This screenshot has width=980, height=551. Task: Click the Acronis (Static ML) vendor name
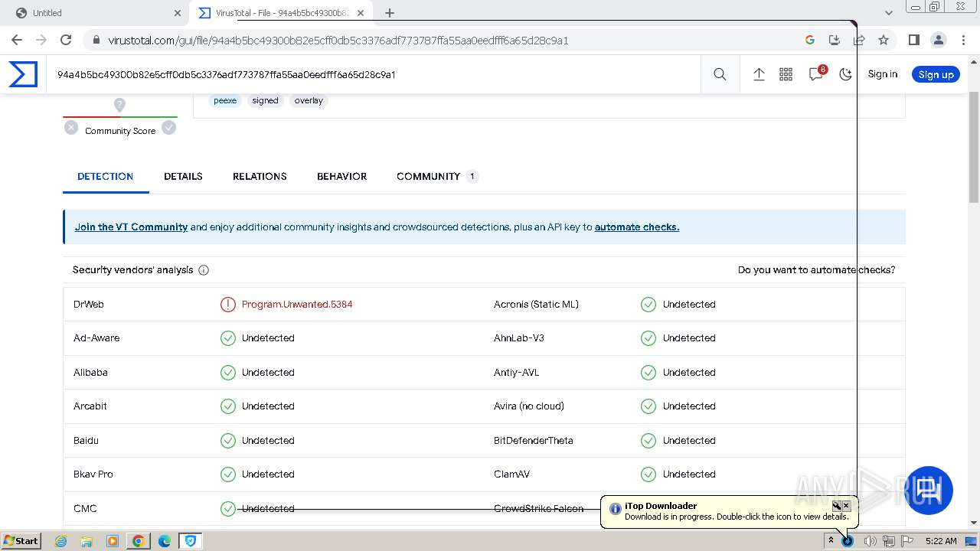click(x=536, y=305)
